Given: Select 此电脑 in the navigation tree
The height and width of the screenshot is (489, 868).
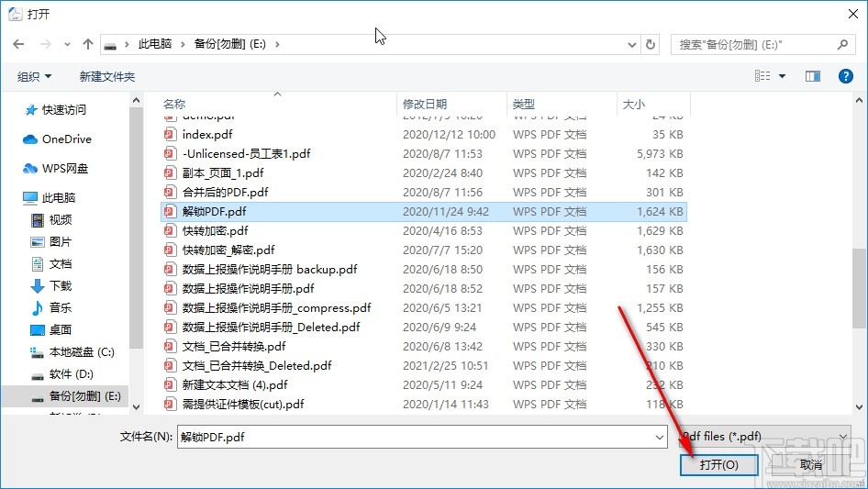Looking at the screenshot, I should 50,197.
